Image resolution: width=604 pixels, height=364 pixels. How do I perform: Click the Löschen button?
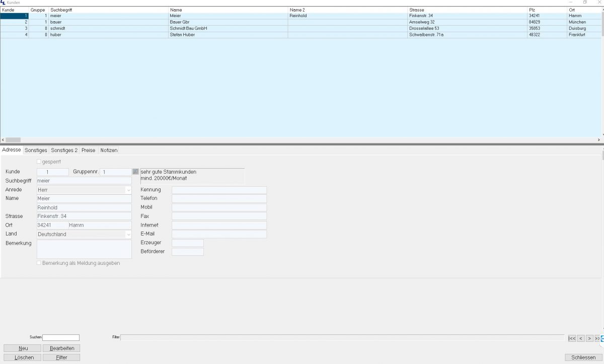pyautogui.click(x=22, y=357)
